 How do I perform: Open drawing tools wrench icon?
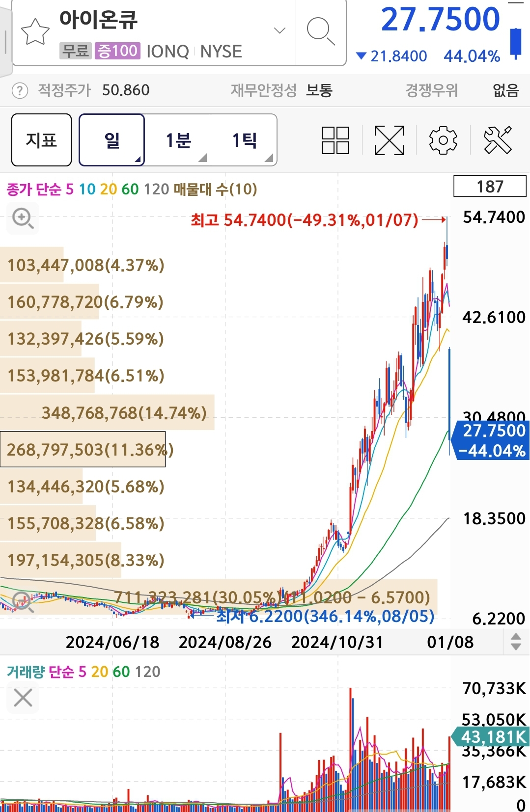[498, 140]
